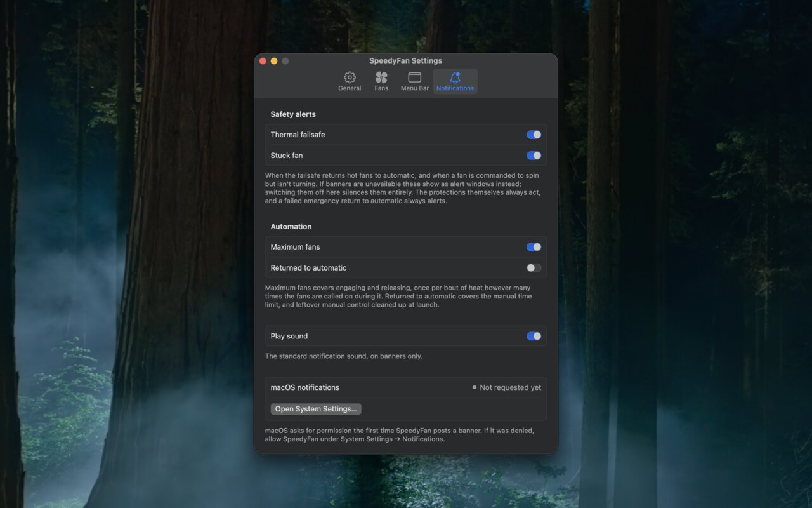Disable the Thermal failsafe switch

(534, 135)
